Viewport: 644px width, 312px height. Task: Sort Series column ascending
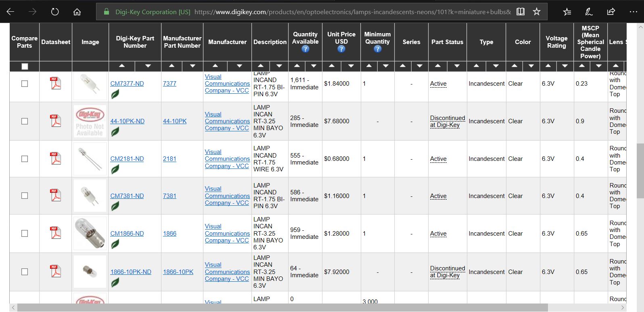[x=402, y=66]
